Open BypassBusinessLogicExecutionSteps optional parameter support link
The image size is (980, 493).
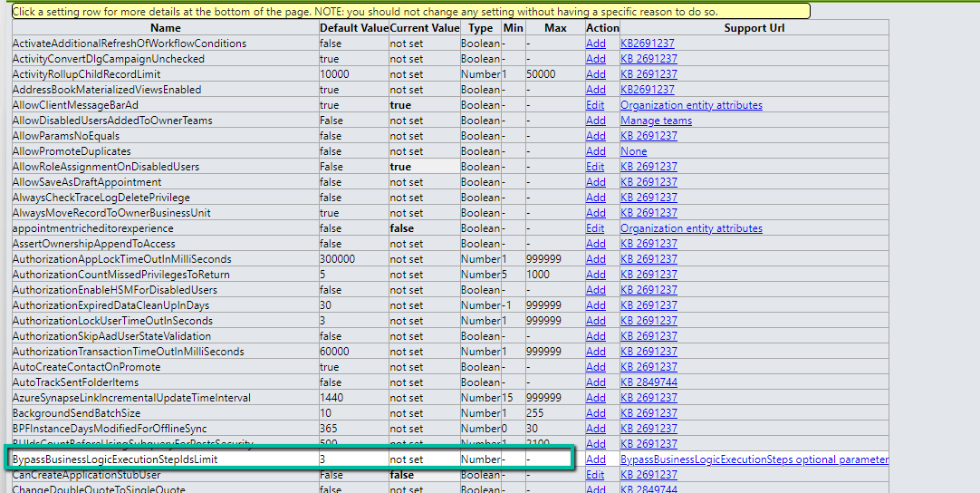click(754, 459)
